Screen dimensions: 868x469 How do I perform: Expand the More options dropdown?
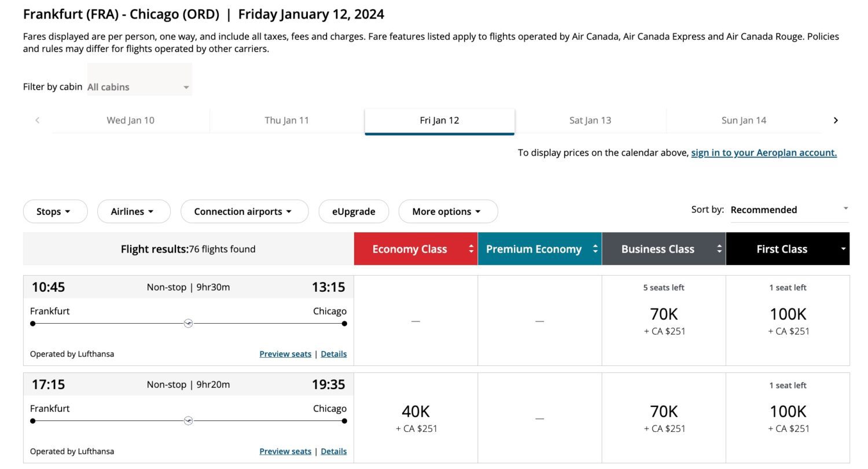pos(448,211)
